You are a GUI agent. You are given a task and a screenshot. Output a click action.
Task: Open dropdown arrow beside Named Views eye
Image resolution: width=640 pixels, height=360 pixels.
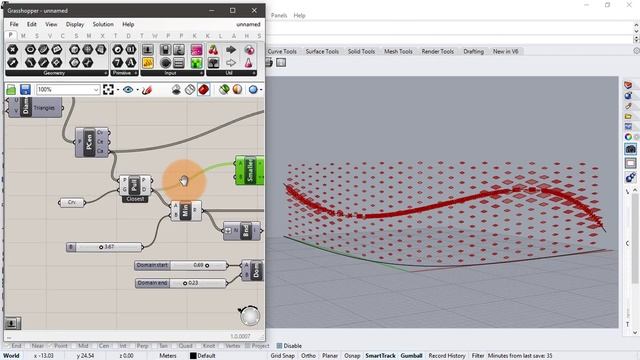[137, 89]
